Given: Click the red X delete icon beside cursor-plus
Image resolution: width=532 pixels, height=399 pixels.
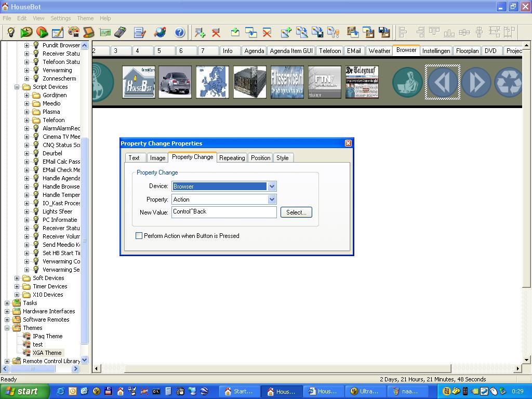Looking at the screenshot, I should (216, 33).
